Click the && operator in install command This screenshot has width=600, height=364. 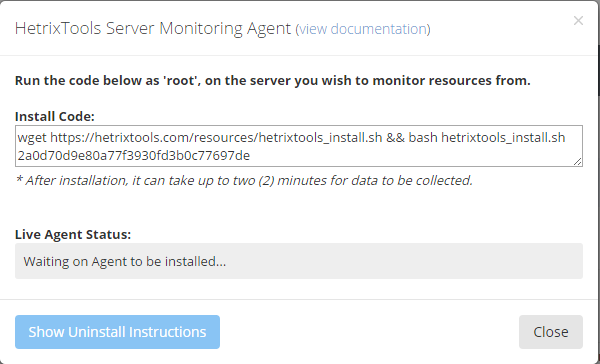[x=395, y=137]
